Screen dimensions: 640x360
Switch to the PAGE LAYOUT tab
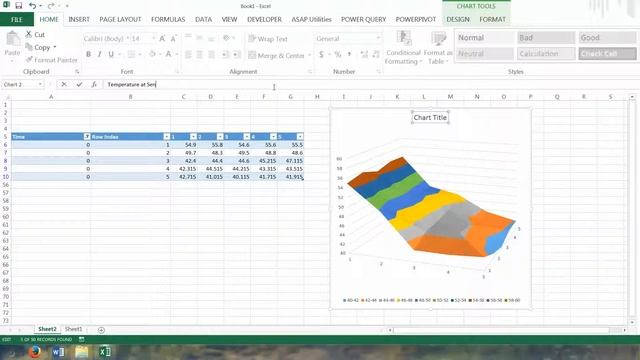pos(120,19)
